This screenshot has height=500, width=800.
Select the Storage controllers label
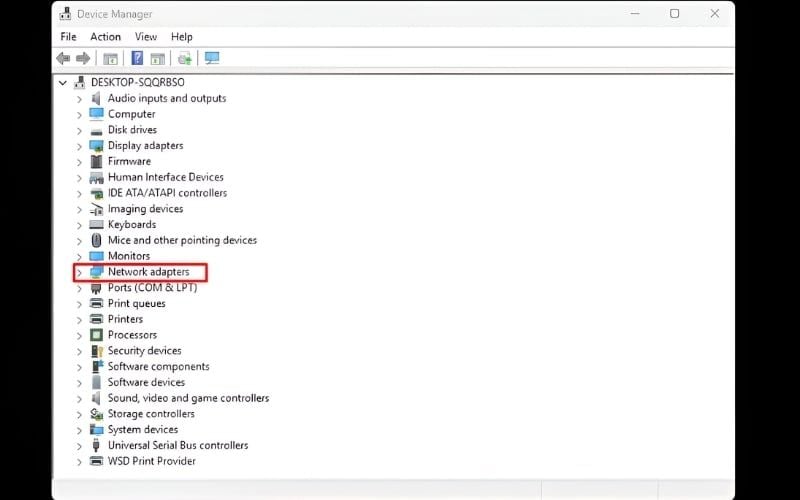coord(151,414)
